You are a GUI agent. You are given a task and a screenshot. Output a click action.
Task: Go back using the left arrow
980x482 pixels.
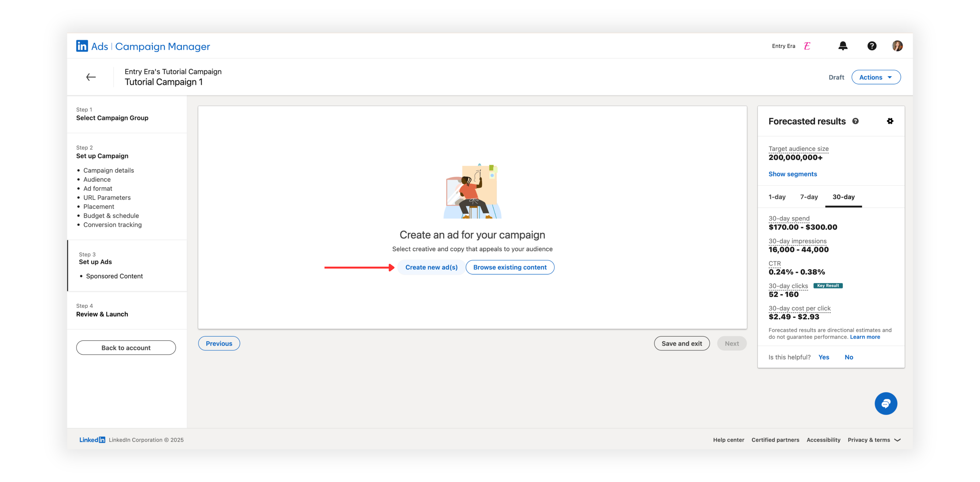[x=91, y=77]
